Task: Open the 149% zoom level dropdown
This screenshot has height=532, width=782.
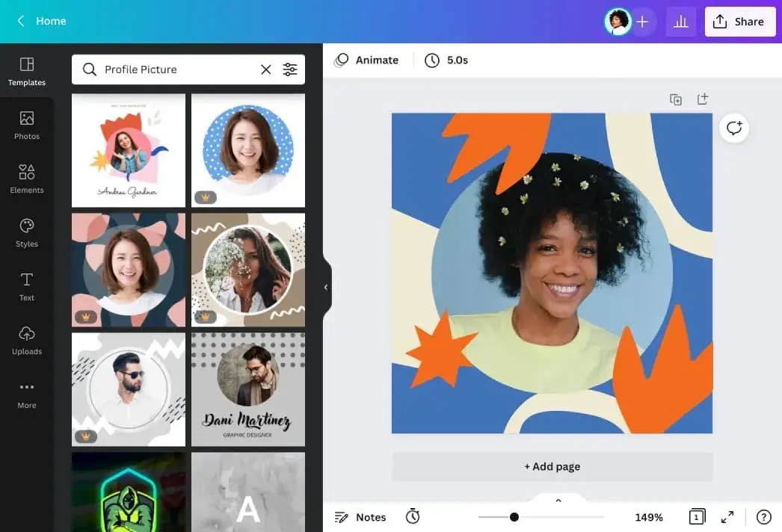Action: (648, 517)
